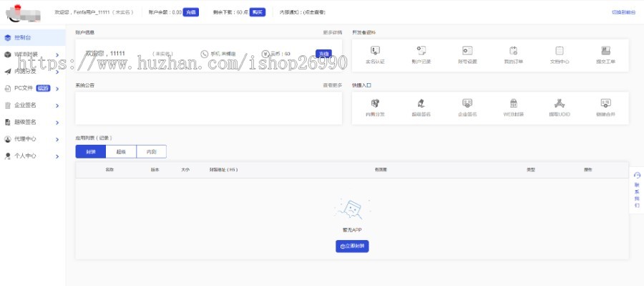Screen dimensions: 644x286
Task: Click the 获取UDID quick entry icon
Action: 560,103
